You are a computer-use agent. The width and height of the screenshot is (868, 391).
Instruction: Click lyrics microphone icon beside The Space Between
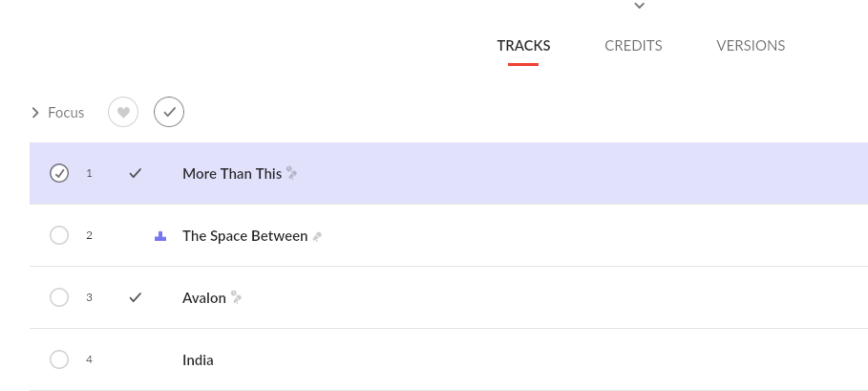point(317,236)
